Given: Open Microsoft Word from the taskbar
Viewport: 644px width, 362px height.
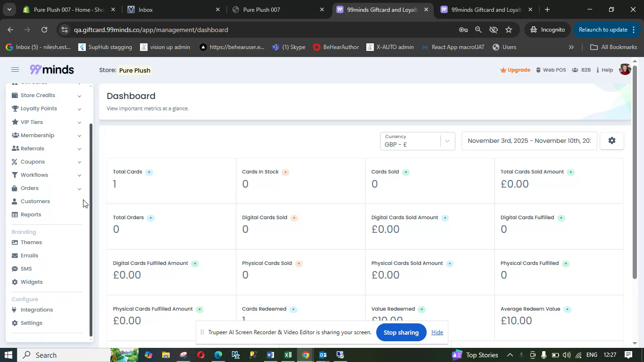Looking at the screenshot, I should point(270,355).
